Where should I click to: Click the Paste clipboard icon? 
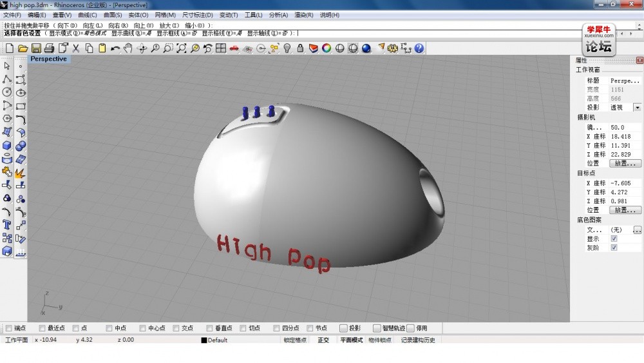tap(102, 48)
